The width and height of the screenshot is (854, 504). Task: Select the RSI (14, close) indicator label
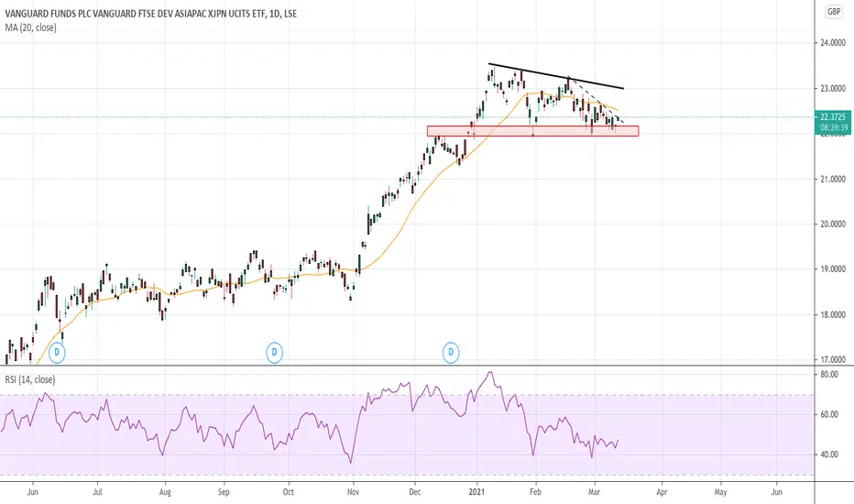click(x=30, y=379)
